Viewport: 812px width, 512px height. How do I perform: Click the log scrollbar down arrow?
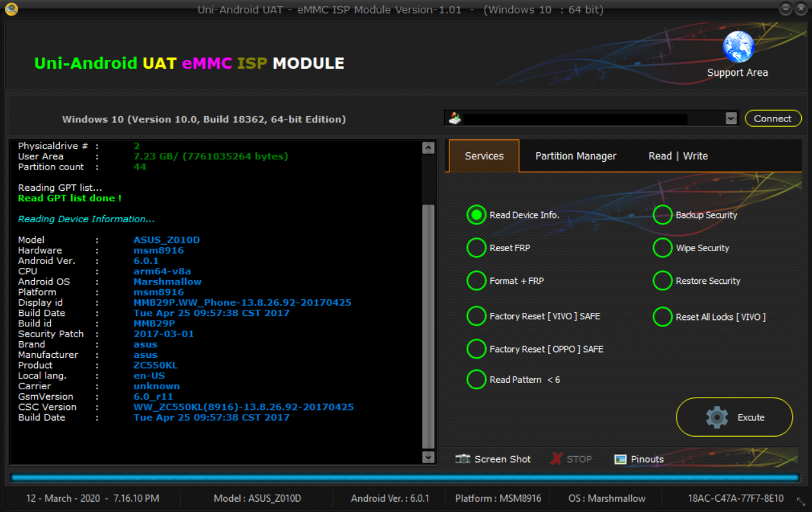(428, 457)
